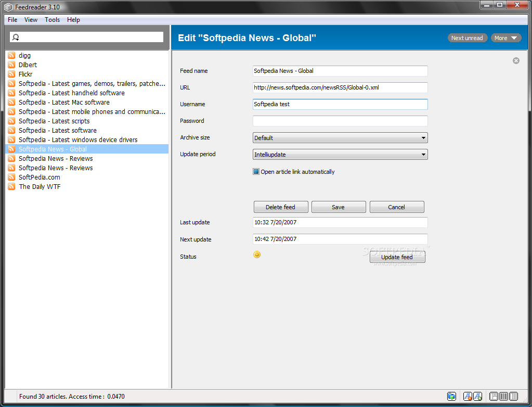Image resolution: width=532 pixels, height=407 pixels.
Task: Click the download folder icon in status bar
Action: click(451, 396)
